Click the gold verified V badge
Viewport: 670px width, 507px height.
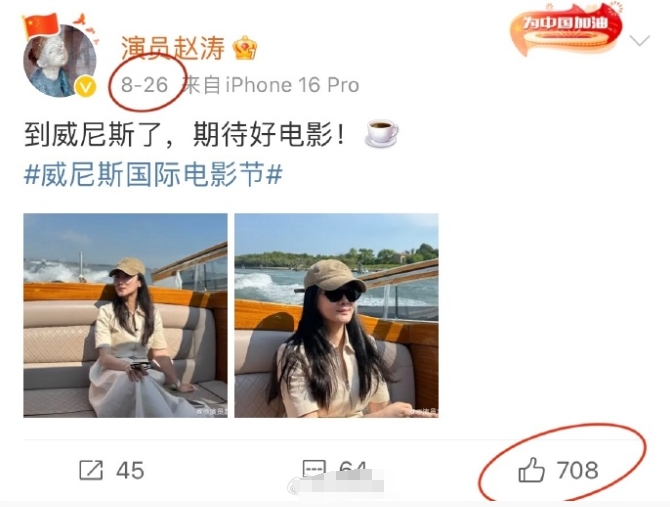pos(85,87)
